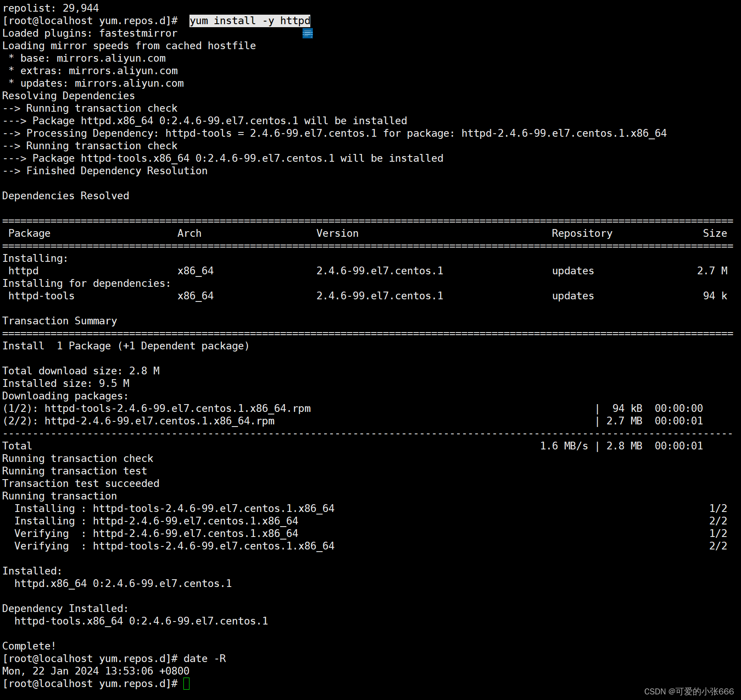The height and width of the screenshot is (700, 741).
Task: Click '2.7 M' size value
Action: [712, 271]
